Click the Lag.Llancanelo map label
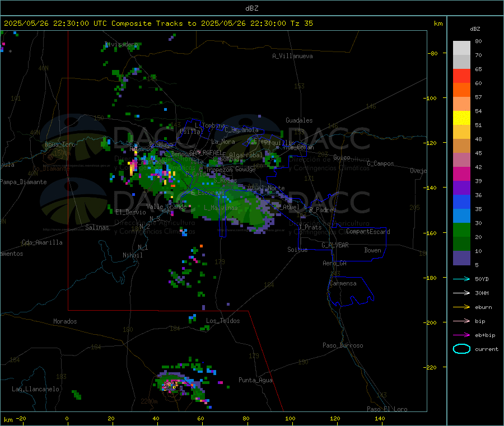This screenshot has height=426, width=504. [35, 389]
